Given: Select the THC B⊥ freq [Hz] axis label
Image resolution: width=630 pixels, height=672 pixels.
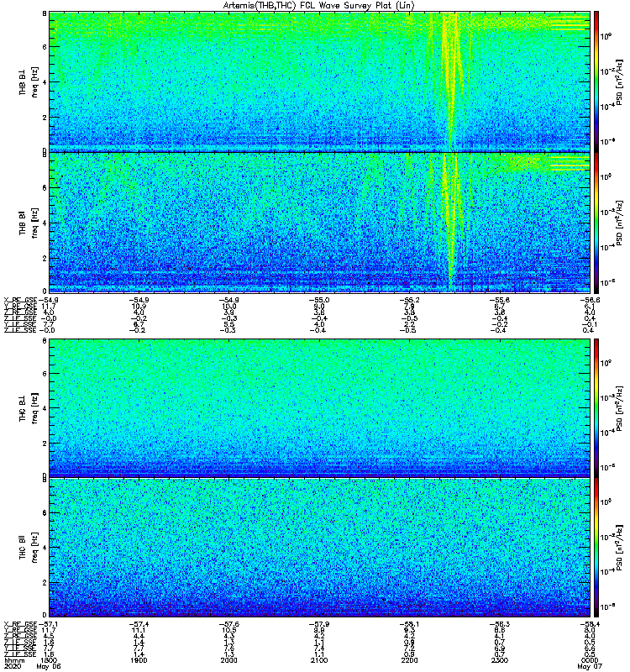Looking at the screenshot, I should pos(29,408).
